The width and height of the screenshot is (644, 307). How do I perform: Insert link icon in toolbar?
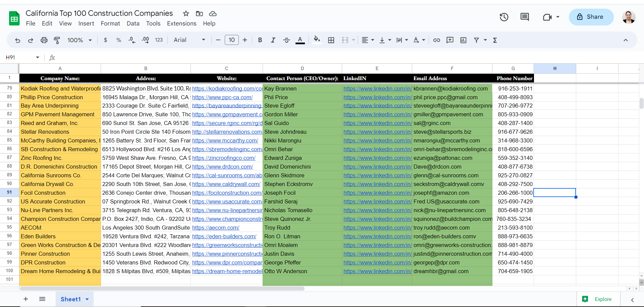[436, 40]
